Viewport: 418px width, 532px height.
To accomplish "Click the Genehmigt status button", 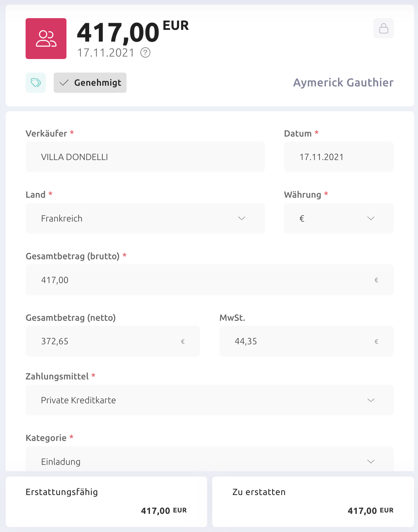I will pyautogui.click(x=90, y=83).
